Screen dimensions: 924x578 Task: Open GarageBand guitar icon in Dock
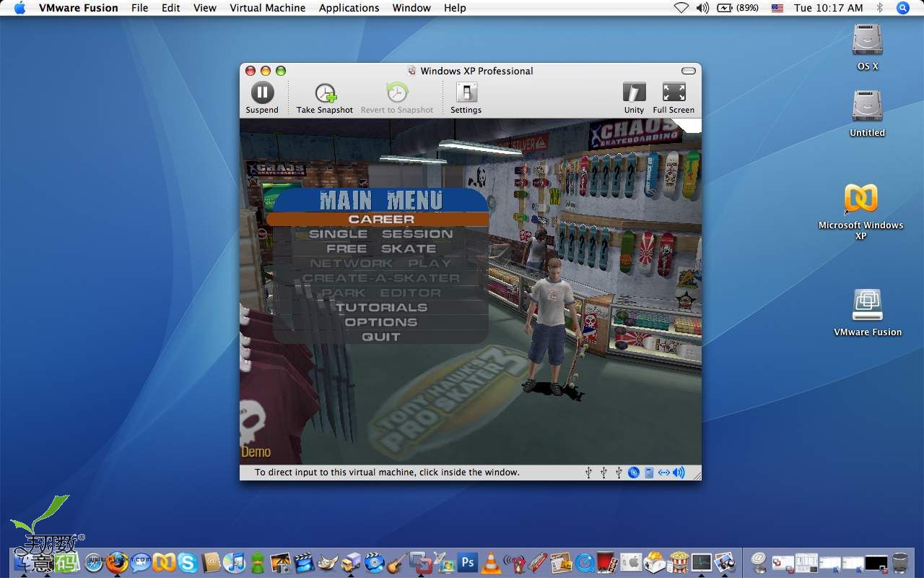(396, 562)
